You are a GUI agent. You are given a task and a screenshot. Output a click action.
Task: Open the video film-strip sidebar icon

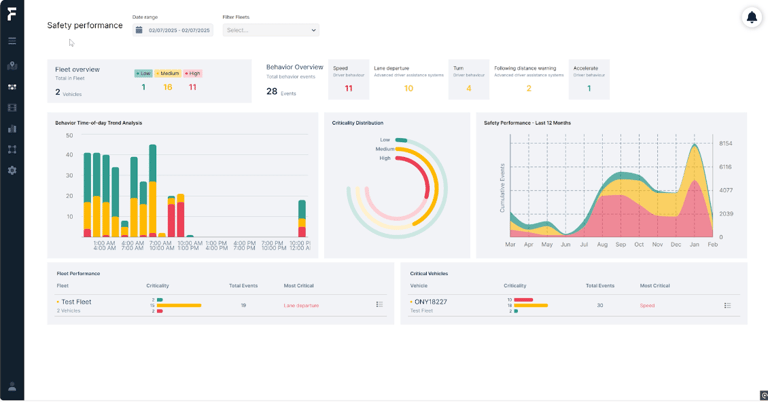click(x=12, y=108)
